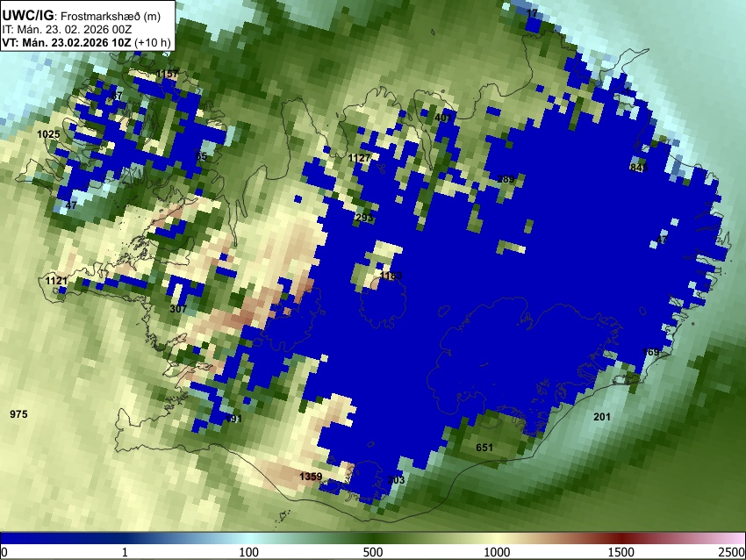
Task: Click the map value 1025
Action: click(48, 134)
